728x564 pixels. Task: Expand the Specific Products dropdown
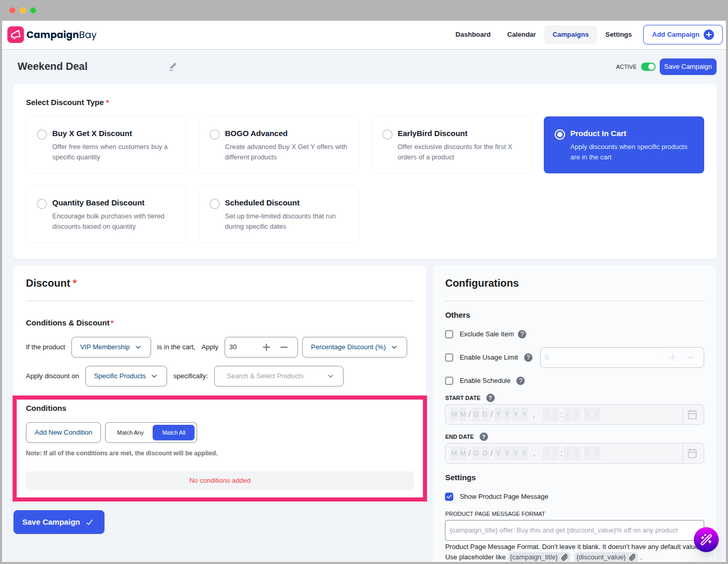126,376
